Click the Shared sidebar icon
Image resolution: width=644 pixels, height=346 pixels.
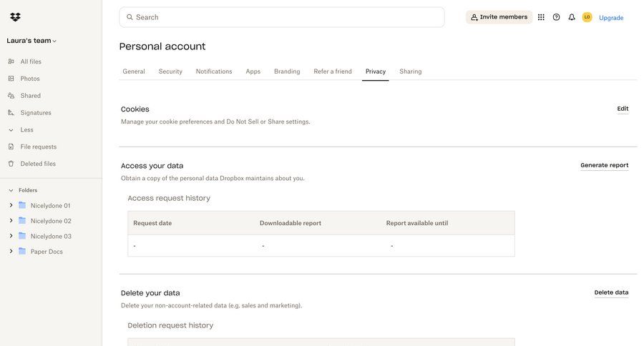tap(11, 96)
